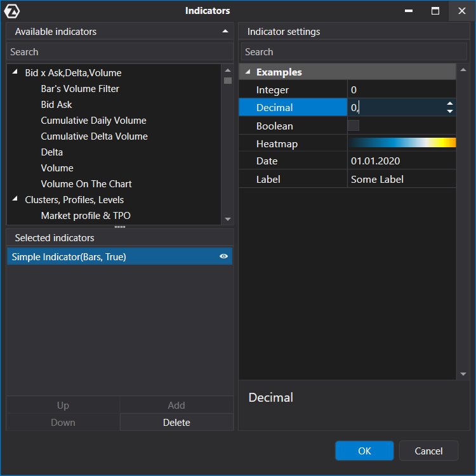This screenshot has width=476, height=476.
Task: Check the Boolean checkbox
Action: tap(354, 126)
